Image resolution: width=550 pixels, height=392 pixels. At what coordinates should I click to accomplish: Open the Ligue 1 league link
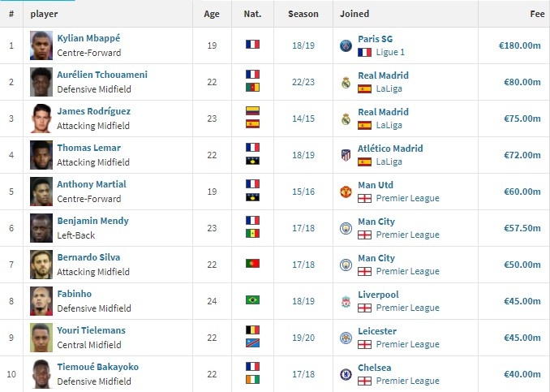tap(390, 52)
